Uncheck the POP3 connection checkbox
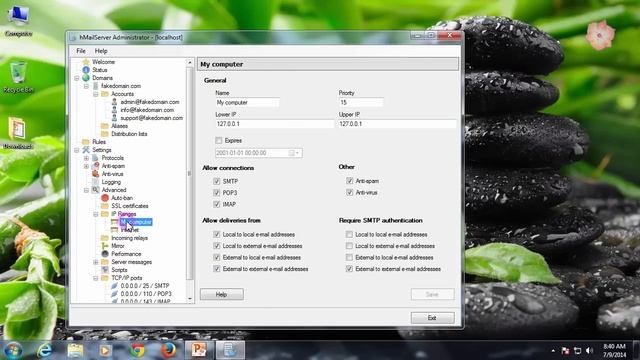 (217, 193)
